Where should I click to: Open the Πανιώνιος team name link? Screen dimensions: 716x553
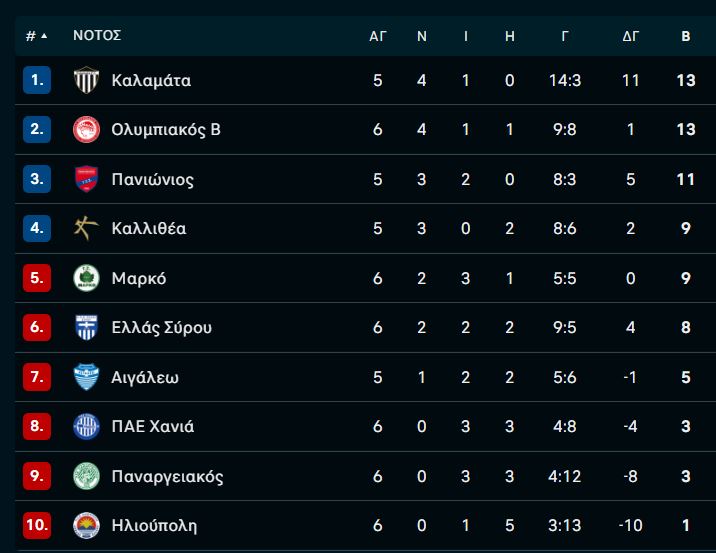(153, 179)
